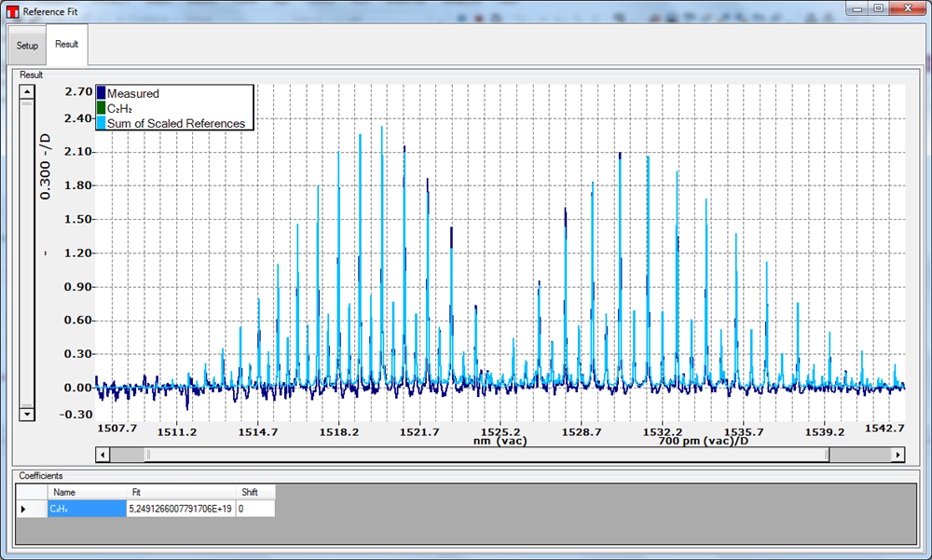Screen dimensions: 932x560
Task: Click the C₂H₂ green legend swatch
Action: click(x=101, y=107)
